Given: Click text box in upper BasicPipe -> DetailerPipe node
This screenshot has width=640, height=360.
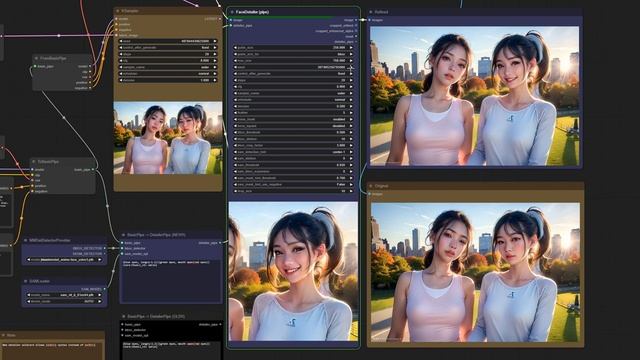Looking at the screenshot, I should point(171,280).
